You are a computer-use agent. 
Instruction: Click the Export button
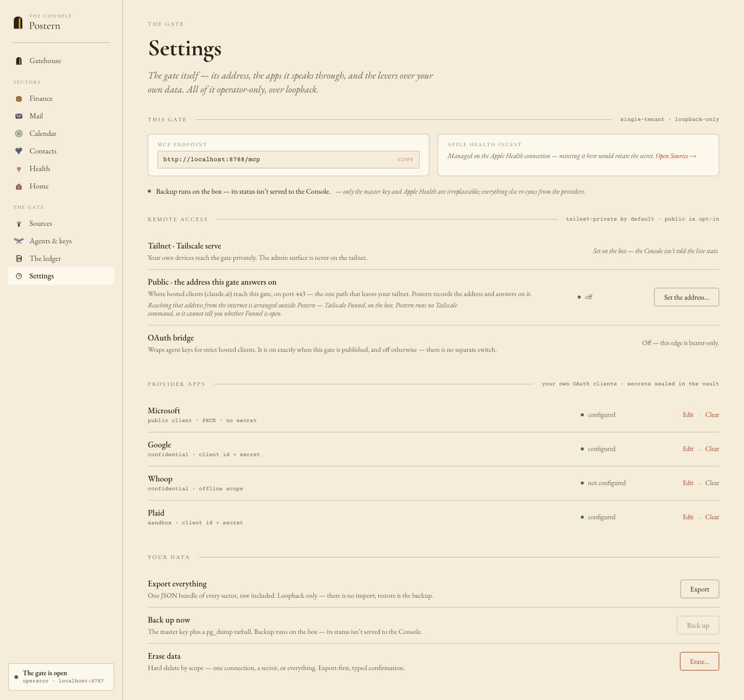(700, 589)
